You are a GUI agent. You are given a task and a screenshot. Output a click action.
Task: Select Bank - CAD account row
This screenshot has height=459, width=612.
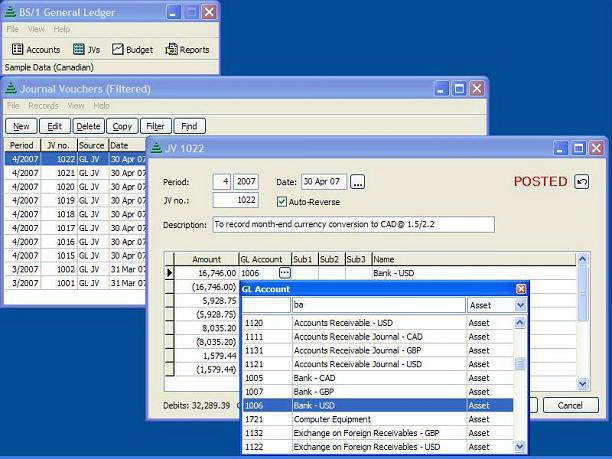click(378, 378)
